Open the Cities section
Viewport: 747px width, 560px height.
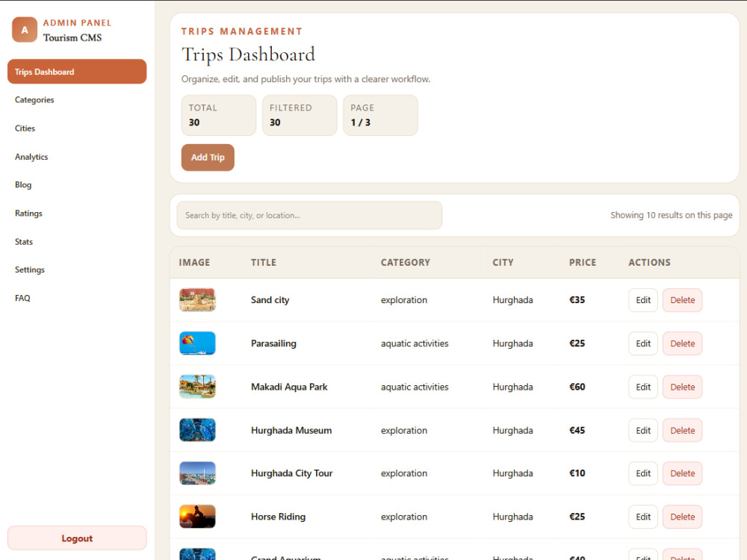(x=25, y=128)
